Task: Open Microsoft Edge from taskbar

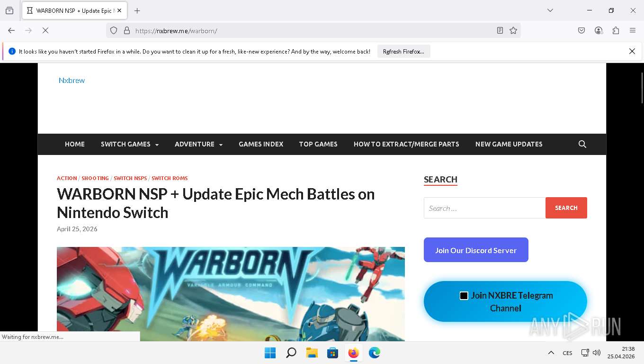Action: 374,353
